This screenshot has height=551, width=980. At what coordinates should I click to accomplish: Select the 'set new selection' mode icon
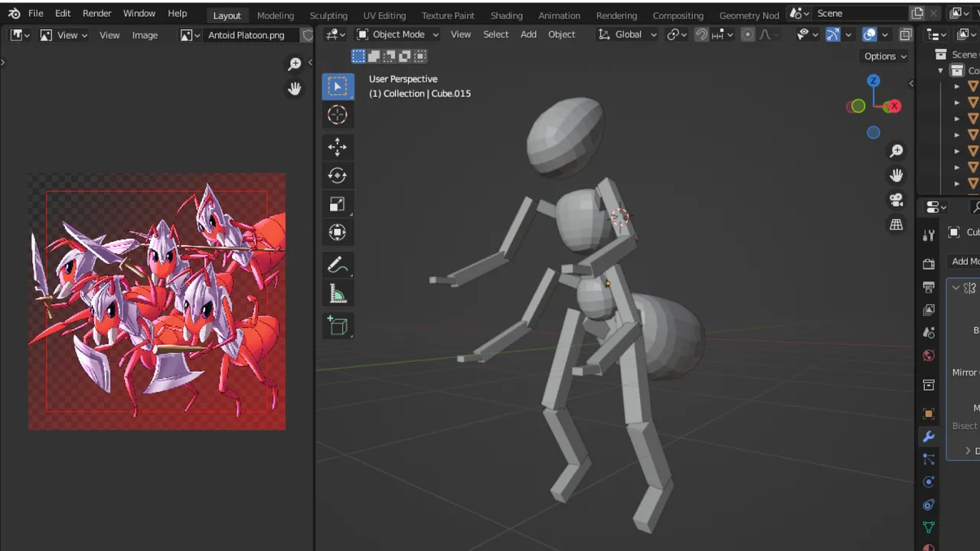click(358, 56)
